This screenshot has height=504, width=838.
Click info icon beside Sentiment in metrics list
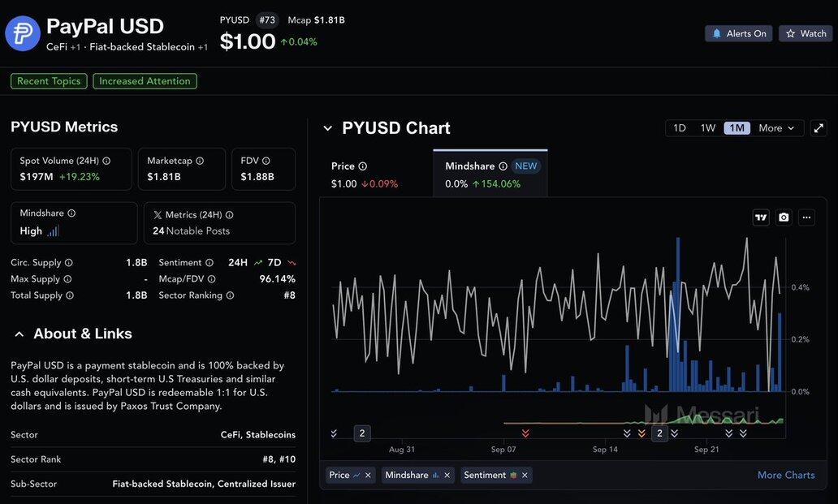(209, 263)
